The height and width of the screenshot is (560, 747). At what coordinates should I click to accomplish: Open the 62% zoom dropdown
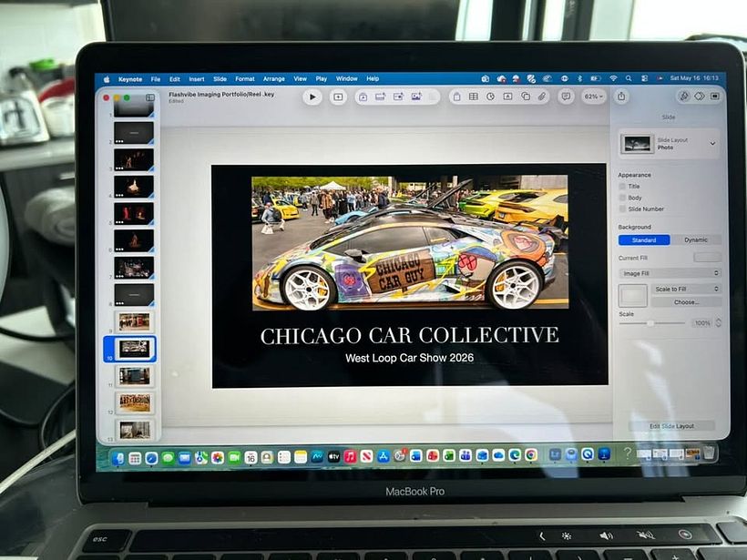point(594,97)
